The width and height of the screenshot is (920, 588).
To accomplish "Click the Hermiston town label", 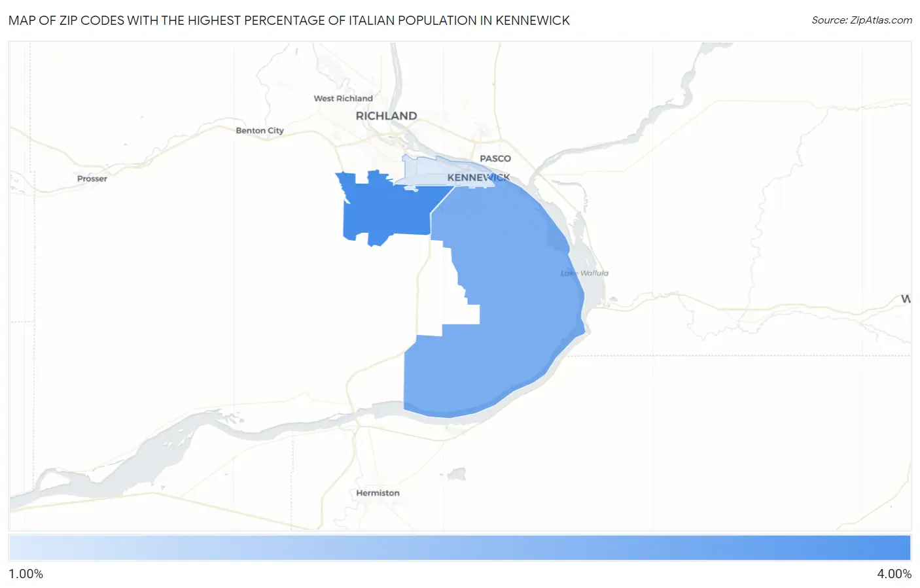I will click(x=378, y=493).
